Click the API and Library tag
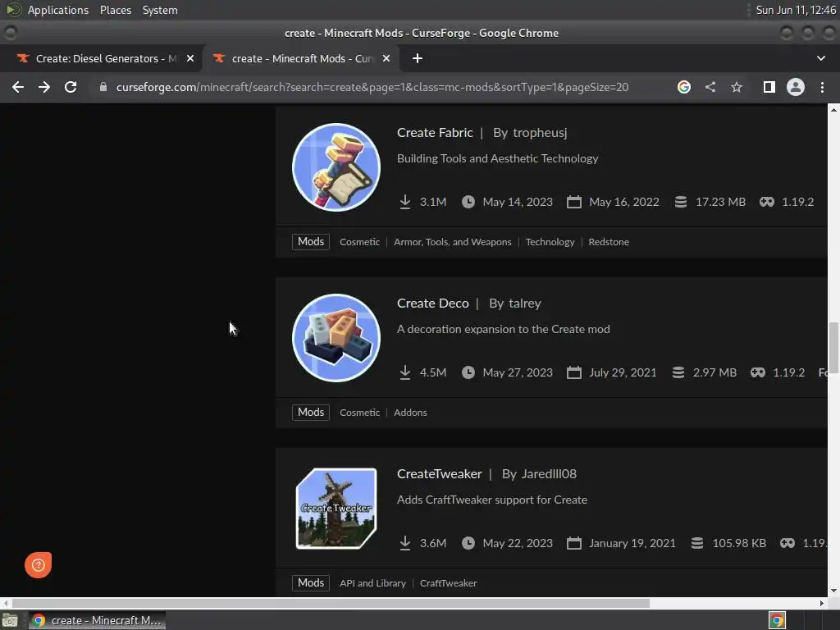840x630 pixels. tap(372, 583)
